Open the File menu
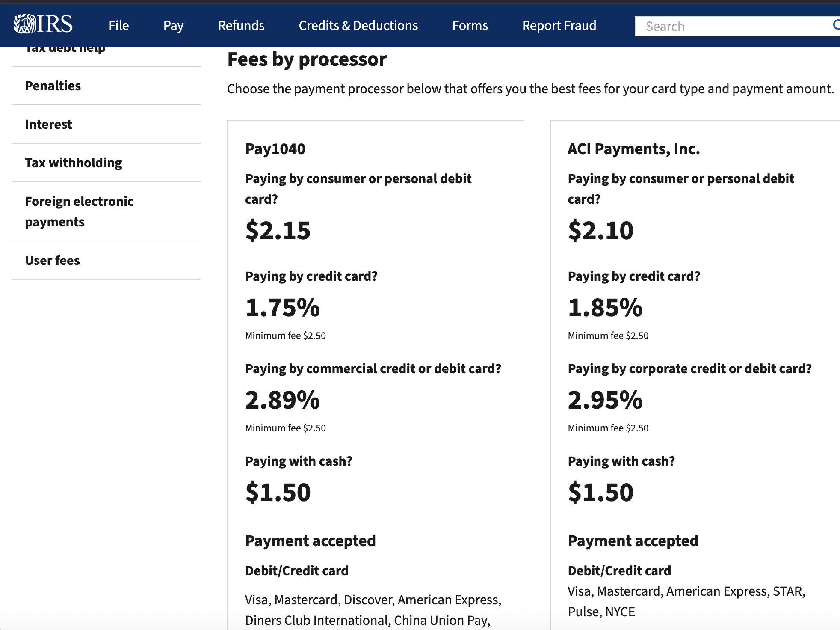This screenshot has height=630, width=840. pyautogui.click(x=118, y=26)
